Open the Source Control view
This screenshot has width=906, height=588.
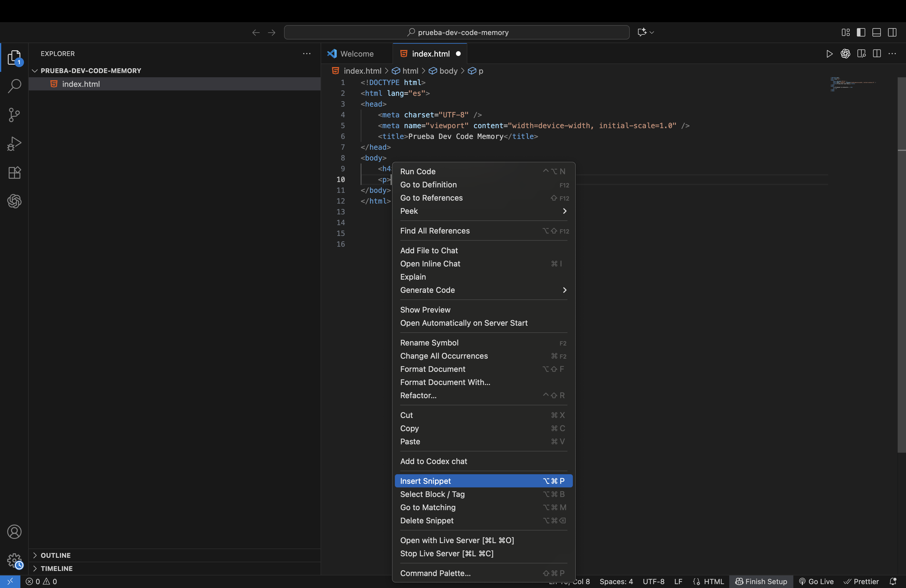(14, 115)
